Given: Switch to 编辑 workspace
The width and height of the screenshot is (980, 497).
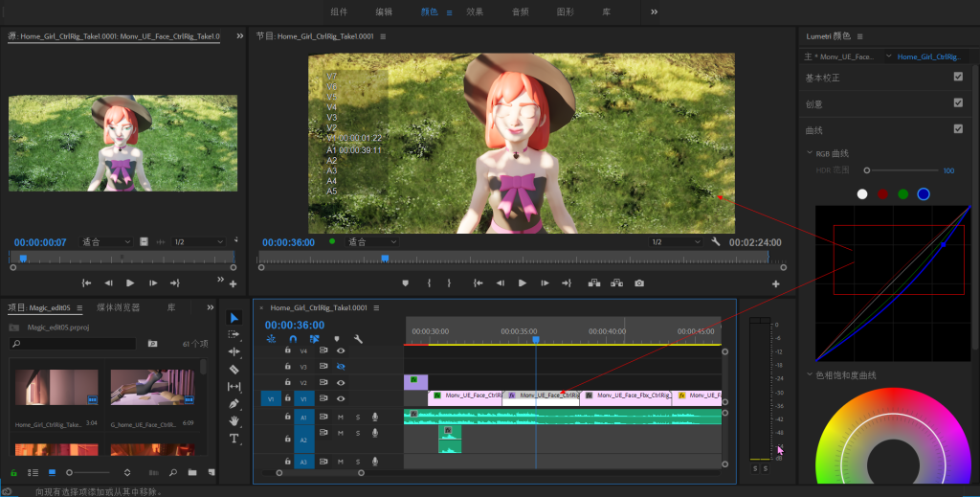Looking at the screenshot, I should [x=384, y=11].
